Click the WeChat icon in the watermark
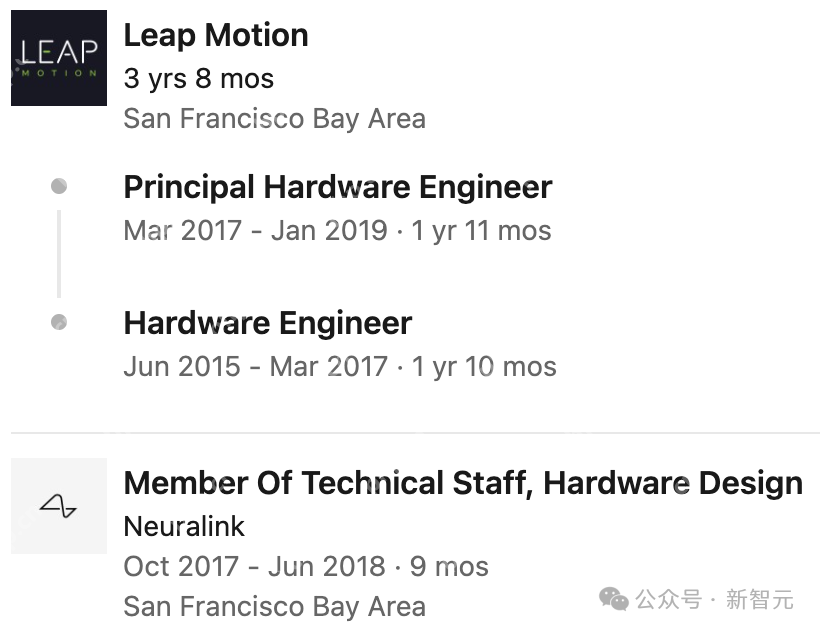This screenshot has height=632, width=820. [x=614, y=599]
